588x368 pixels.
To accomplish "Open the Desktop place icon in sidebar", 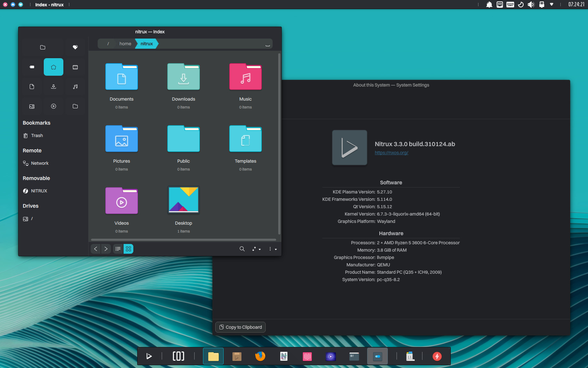I will (75, 67).
